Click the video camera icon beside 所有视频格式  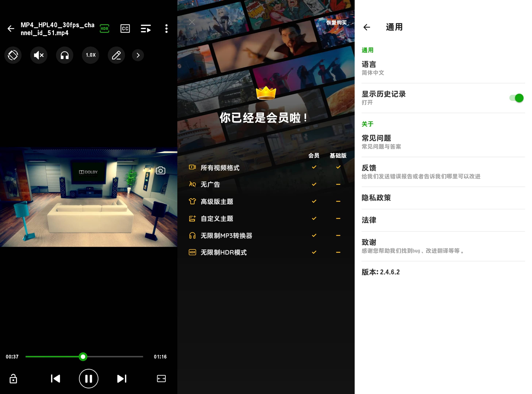pyautogui.click(x=192, y=167)
